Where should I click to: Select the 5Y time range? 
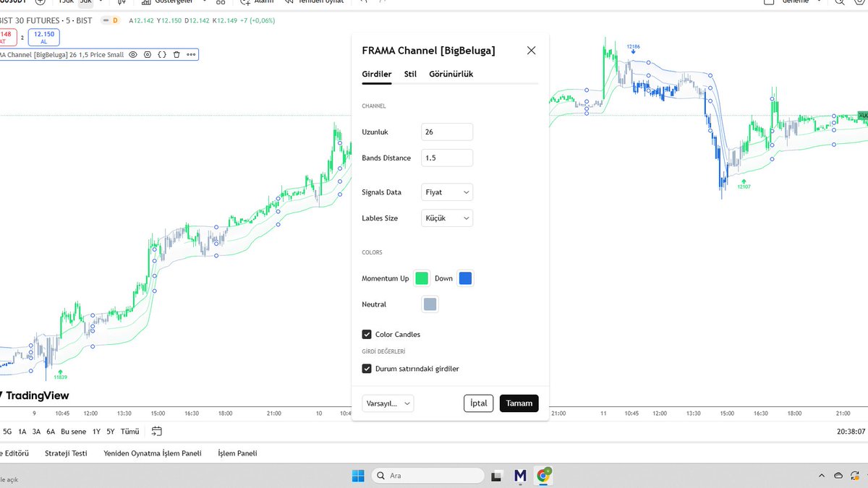click(x=111, y=432)
